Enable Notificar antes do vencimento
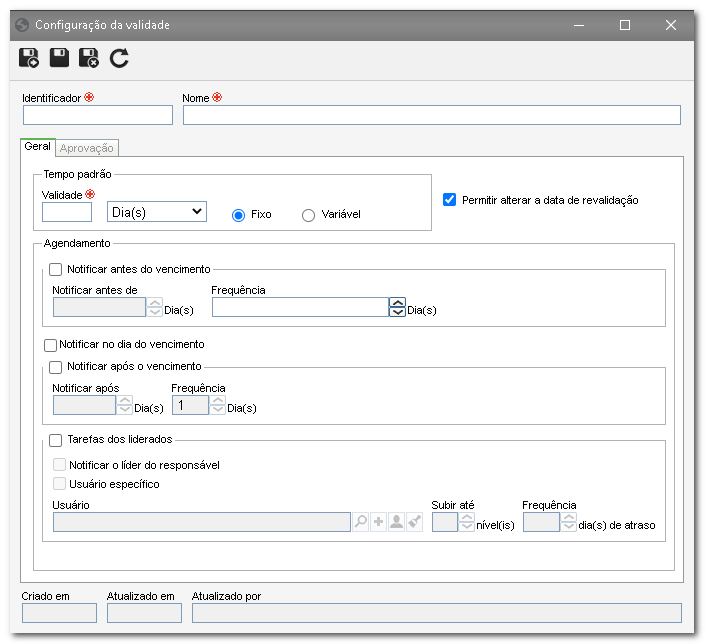The height and width of the screenshot is (644, 705). [x=55, y=269]
